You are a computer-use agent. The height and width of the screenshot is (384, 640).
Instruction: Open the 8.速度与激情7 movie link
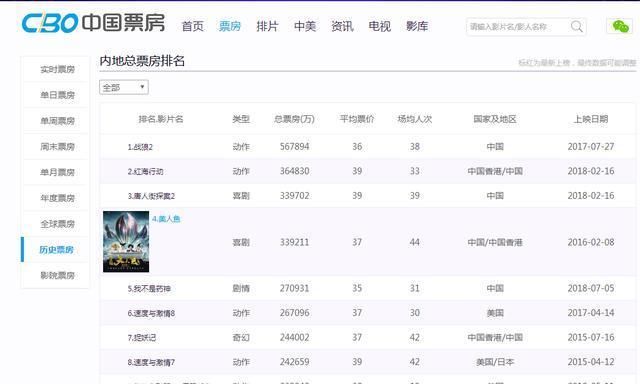pos(151,362)
